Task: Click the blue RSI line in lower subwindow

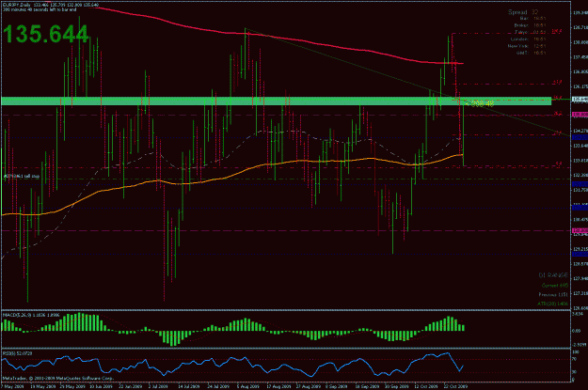Action: pyautogui.click(x=232, y=364)
